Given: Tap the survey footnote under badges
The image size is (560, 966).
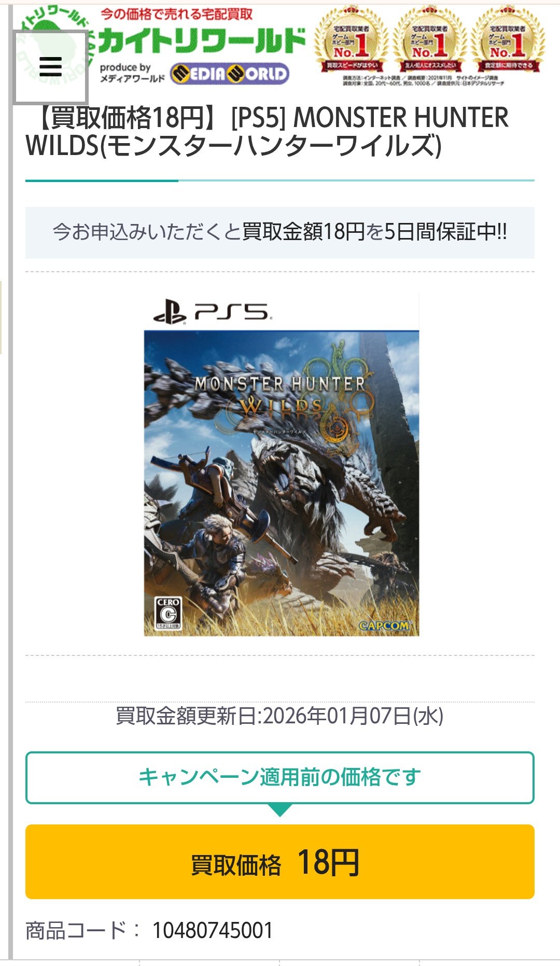Looking at the screenshot, I should tap(423, 80).
